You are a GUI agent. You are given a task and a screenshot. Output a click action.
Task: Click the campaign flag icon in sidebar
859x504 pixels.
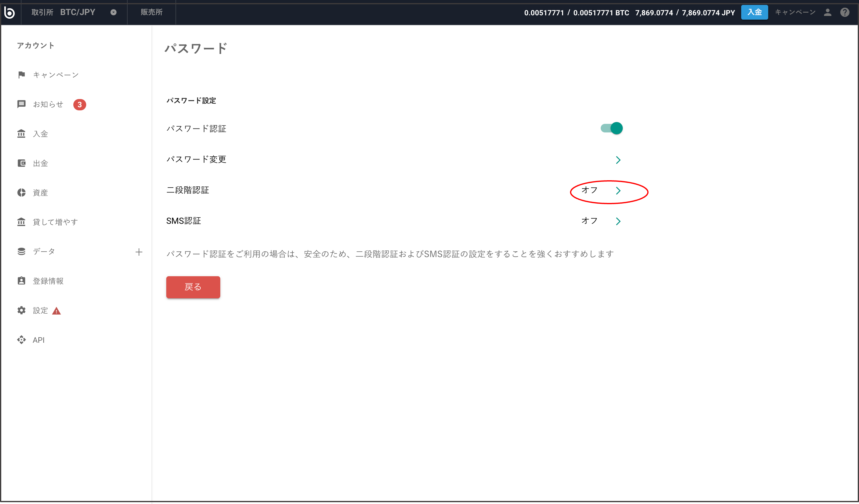pyautogui.click(x=21, y=75)
